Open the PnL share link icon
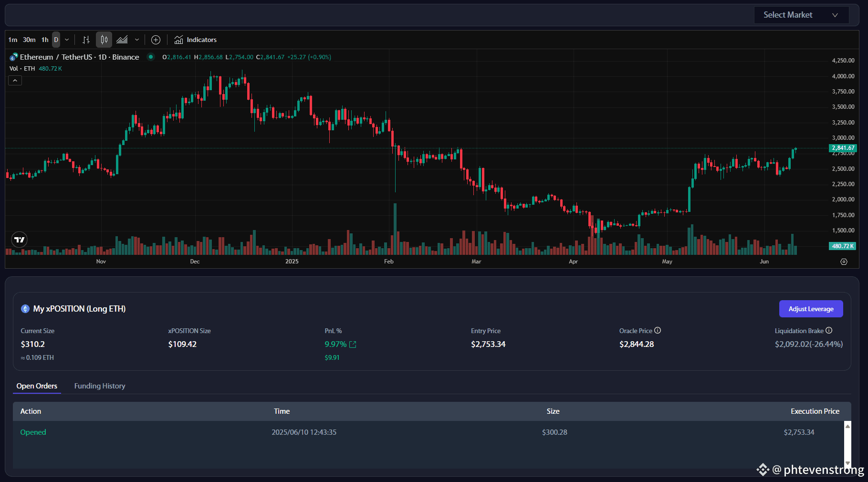868x482 pixels. coord(353,345)
